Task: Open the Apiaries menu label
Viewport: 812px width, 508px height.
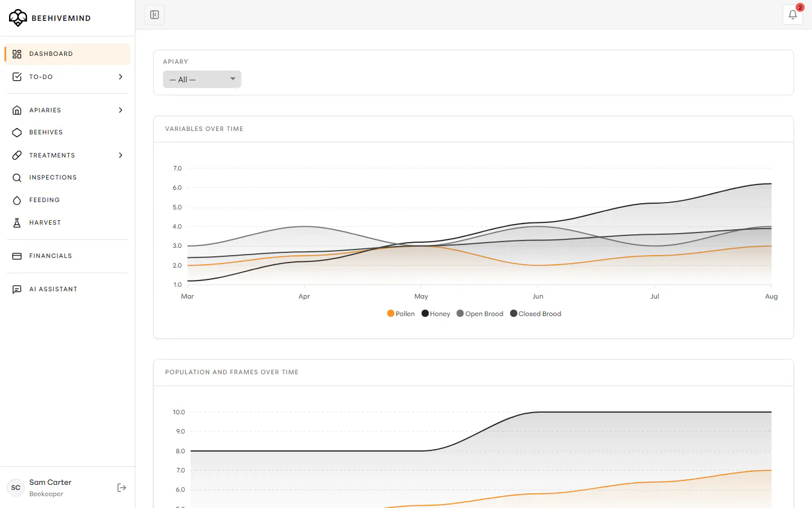Action: point(45,110)
